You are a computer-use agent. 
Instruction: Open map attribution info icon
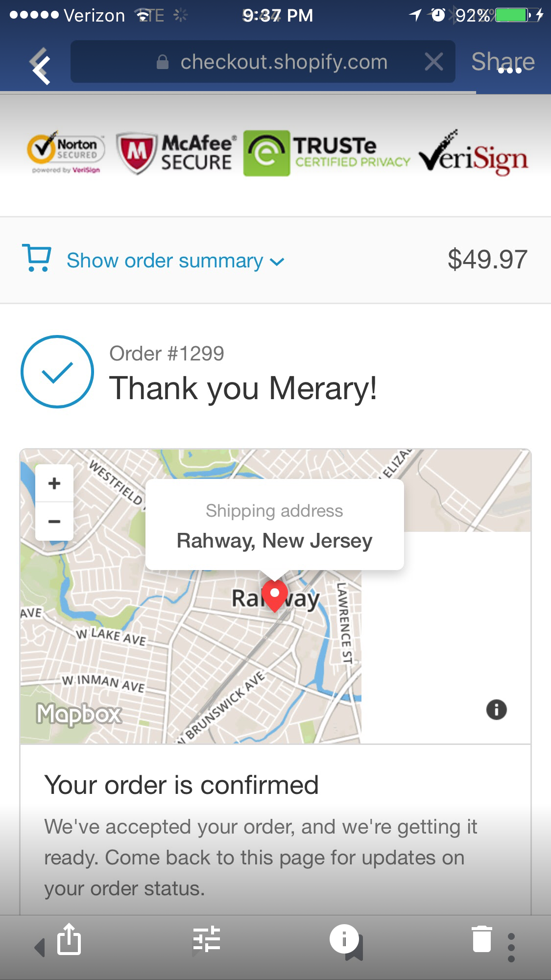(496, 709)
